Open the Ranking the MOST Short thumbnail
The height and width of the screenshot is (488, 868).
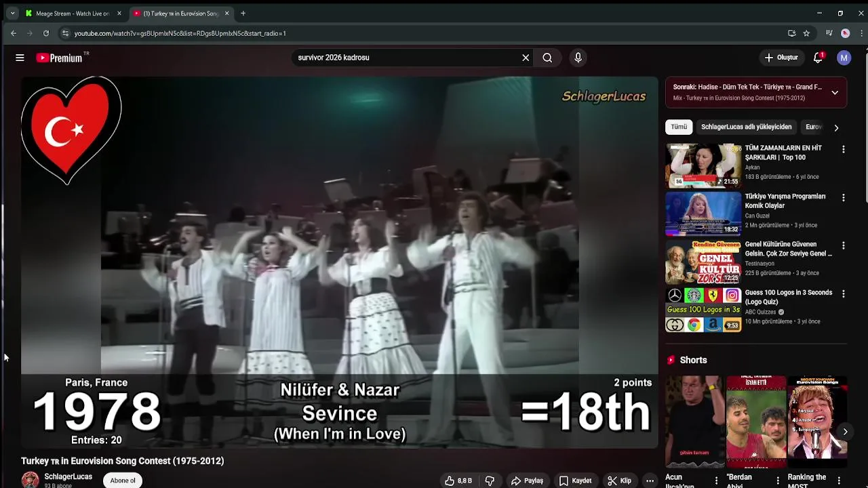[x=817, y=422]
